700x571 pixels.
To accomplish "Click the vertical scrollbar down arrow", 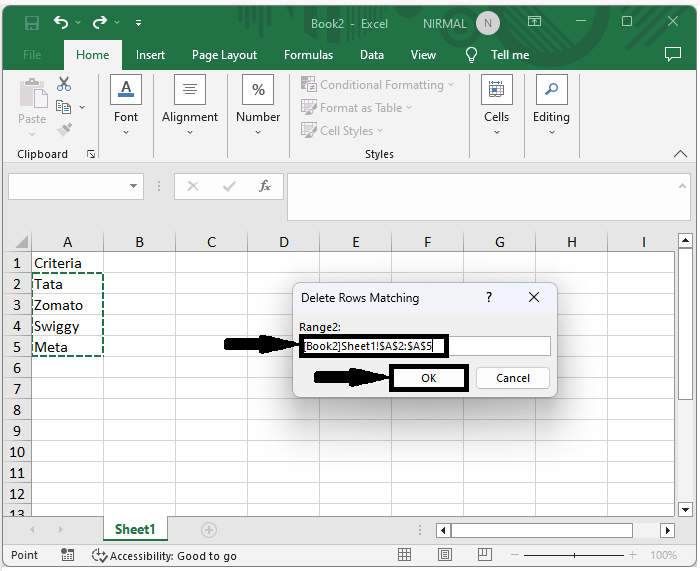I will click(685, 509).
